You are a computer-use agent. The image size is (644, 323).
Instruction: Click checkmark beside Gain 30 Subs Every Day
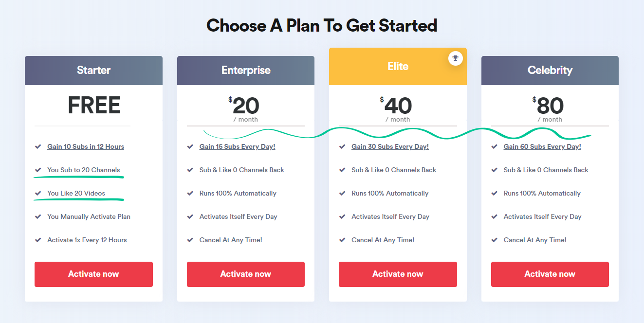[x=342, y=146]
